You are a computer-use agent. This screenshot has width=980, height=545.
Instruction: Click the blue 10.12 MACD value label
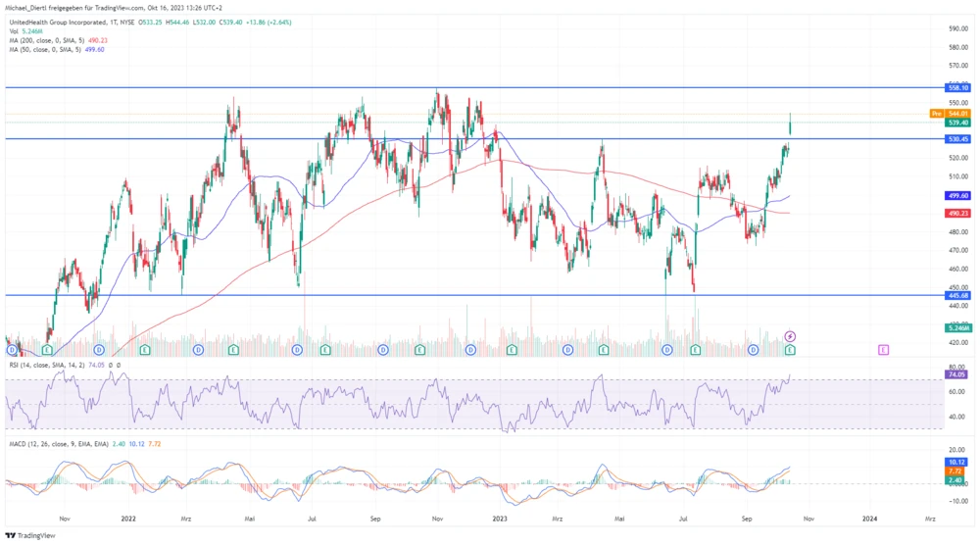[x=957, y=461]
